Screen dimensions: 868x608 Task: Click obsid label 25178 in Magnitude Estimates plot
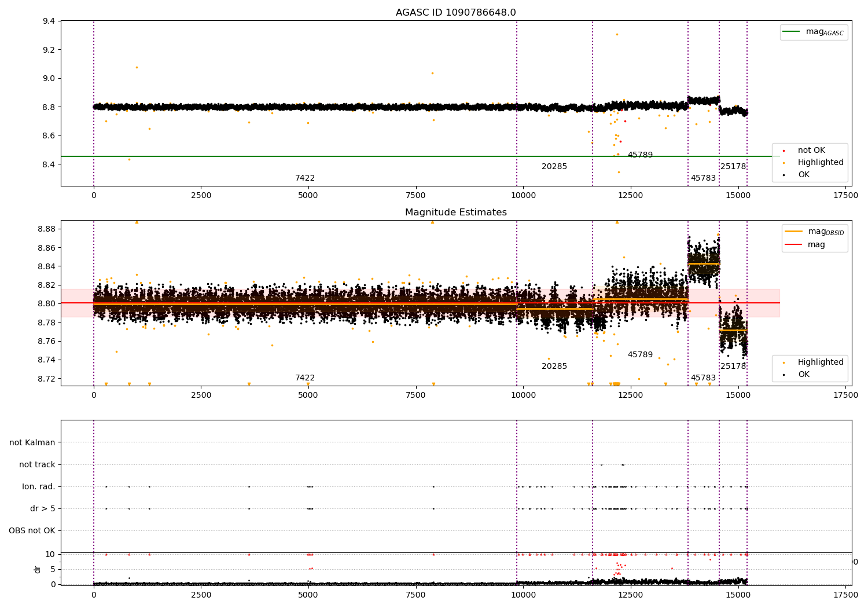click(x=733, y=367)
